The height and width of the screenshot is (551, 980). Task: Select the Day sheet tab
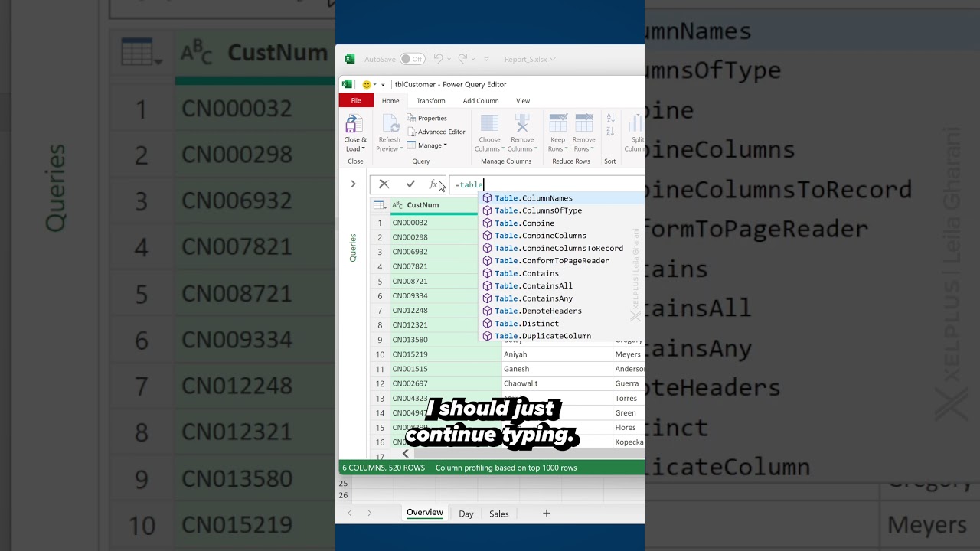pos(466,514)
